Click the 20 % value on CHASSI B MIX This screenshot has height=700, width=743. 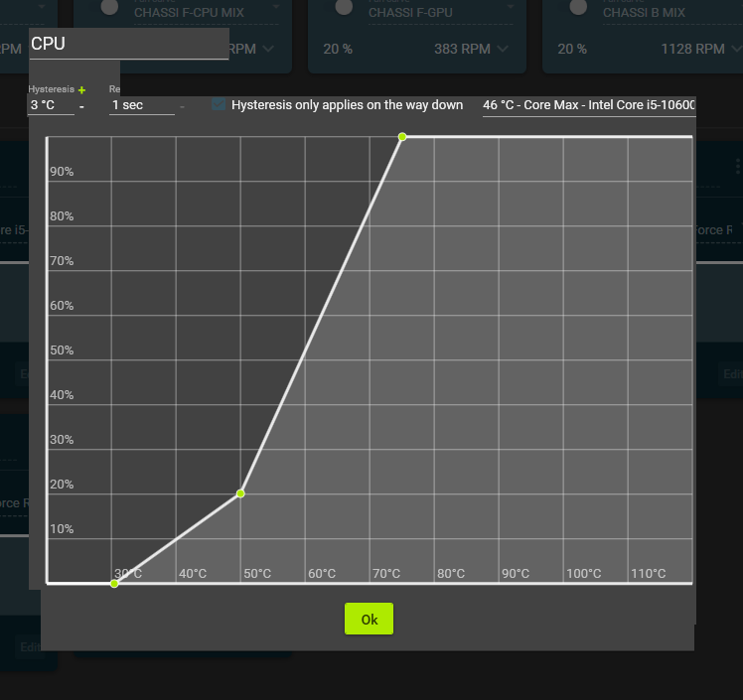pyautogui.click(x=572, y=49)
